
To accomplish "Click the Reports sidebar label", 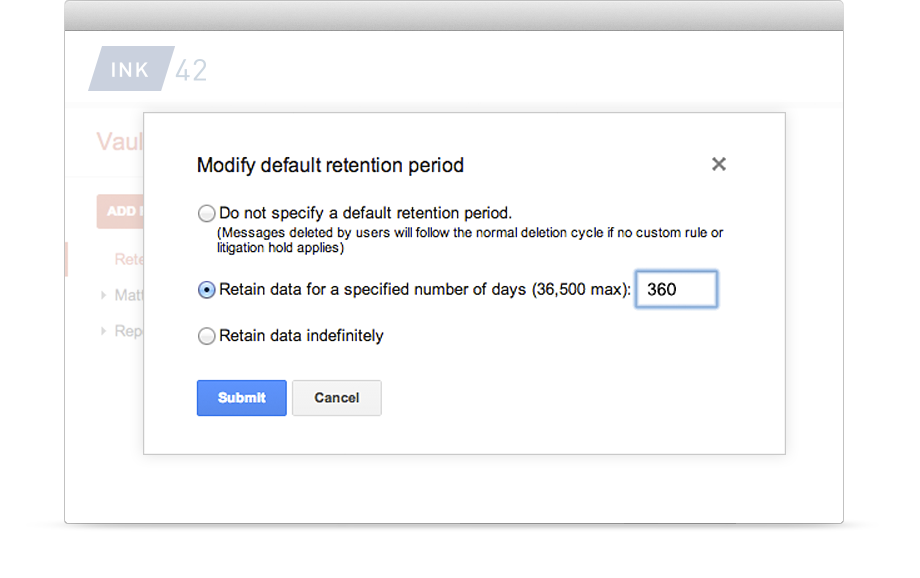I will [x=128, y=331].
